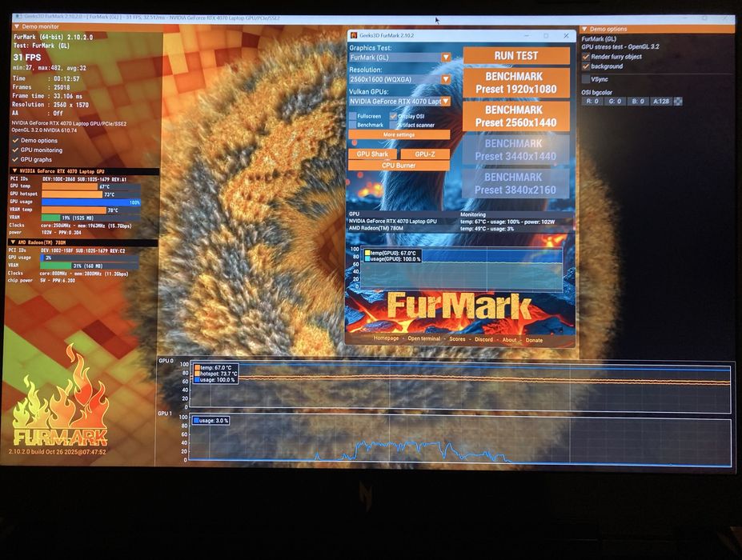742x560 pixels.
Task: Close the Geeks3D FurMark dialog window
Action: (x=566, y=36)
